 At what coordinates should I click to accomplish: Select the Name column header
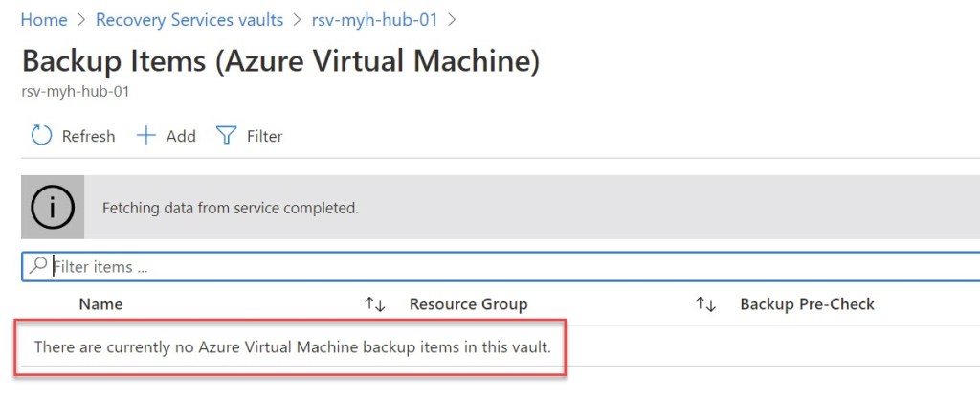click(x=100, y=304)
